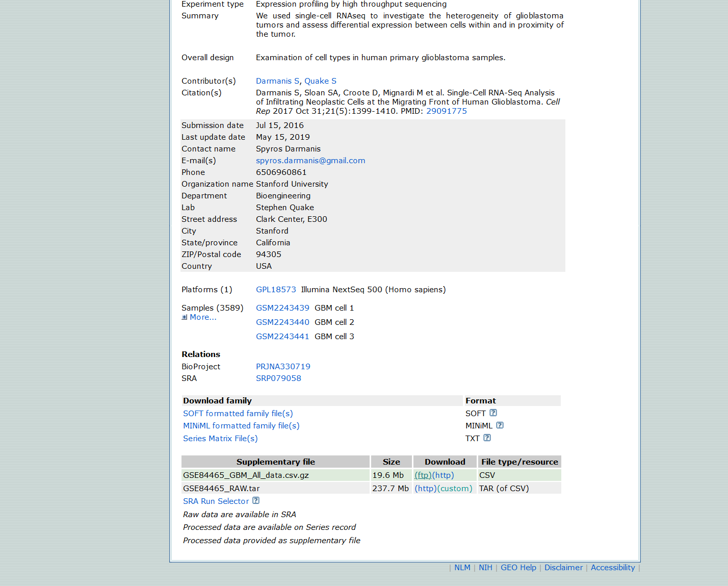Click help icon beside SRA Run Selector
The width and height of the screenshot is (728, 586).
pyautogui.click(x=256, y=501)
